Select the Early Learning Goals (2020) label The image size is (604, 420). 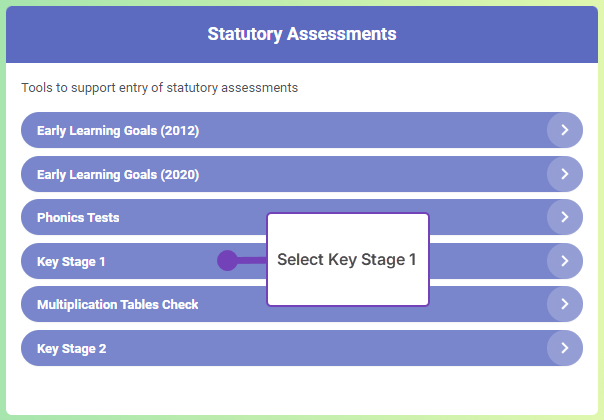(x=118, y=174)
